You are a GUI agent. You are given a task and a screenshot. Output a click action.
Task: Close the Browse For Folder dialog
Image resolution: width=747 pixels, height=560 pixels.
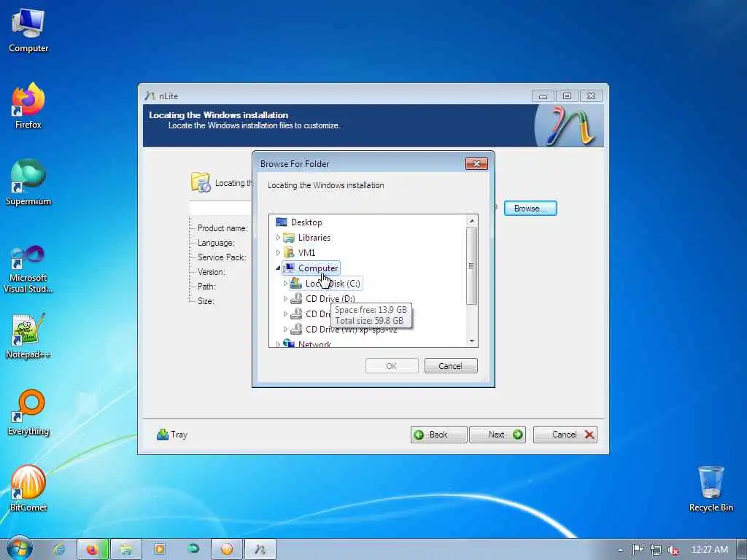point(476,164)
